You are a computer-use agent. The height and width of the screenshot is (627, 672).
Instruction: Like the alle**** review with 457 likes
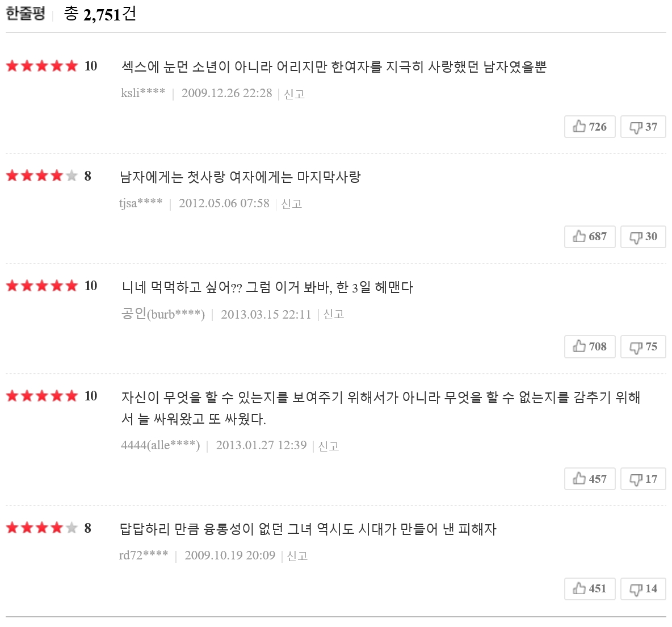590,479
